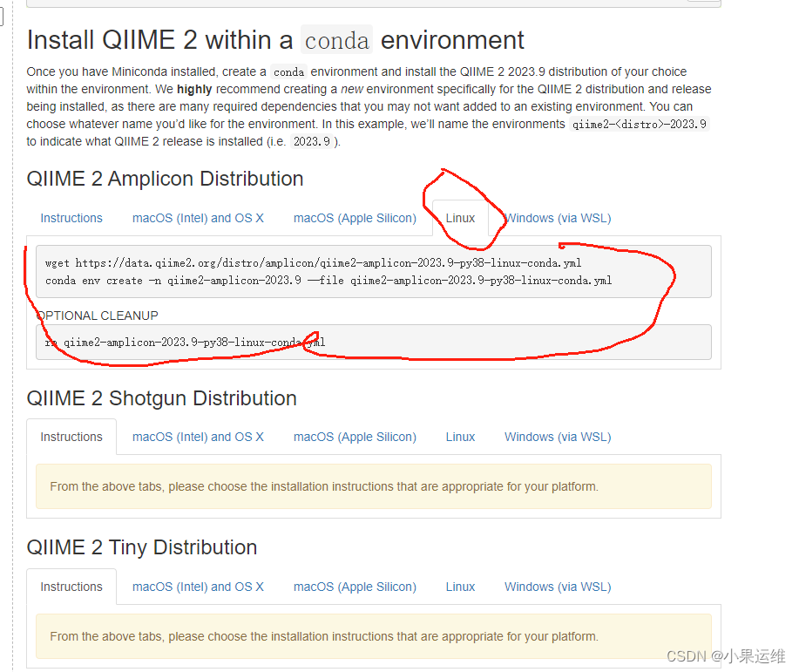Viewport: 799px width, 672px height.
Task: Select Shotgun macOS (Intel) and OS X tab
Action: tap(198, 437)
